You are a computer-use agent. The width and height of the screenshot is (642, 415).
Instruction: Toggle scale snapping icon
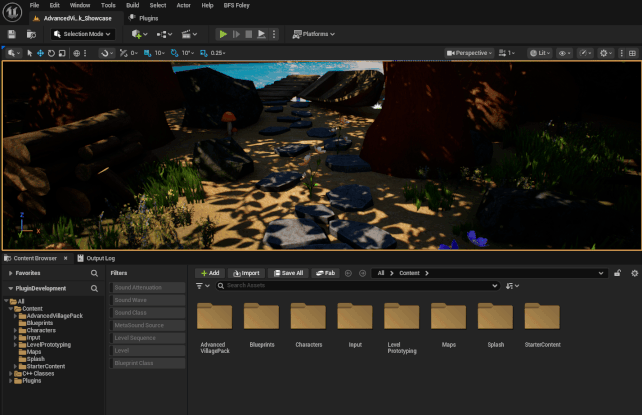[x=203, y=53]
